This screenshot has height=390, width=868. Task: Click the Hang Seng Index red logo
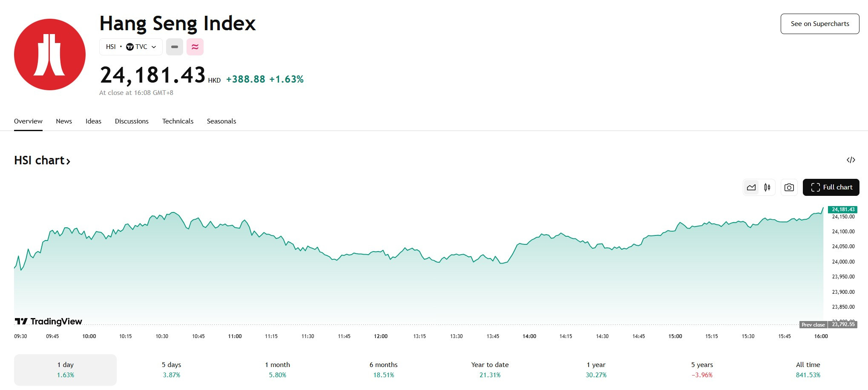tap(50, 54)
